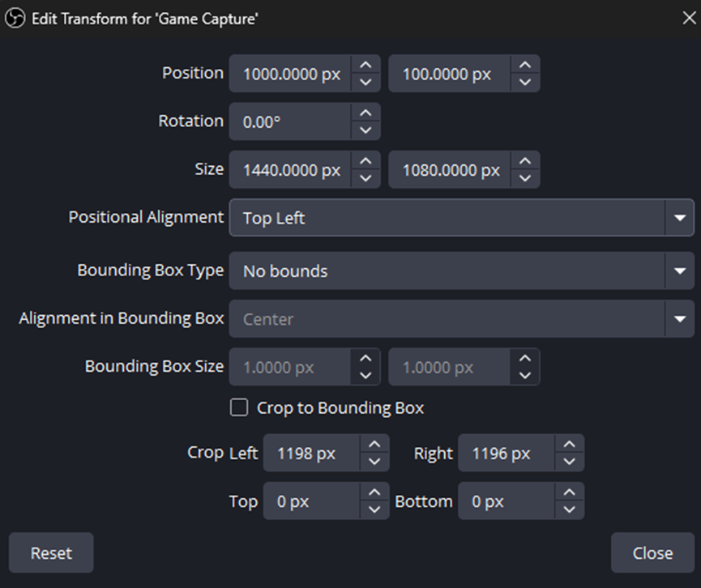The image size is (701, 588).
Task: Click the Close button
Action: tap(652, 552)
